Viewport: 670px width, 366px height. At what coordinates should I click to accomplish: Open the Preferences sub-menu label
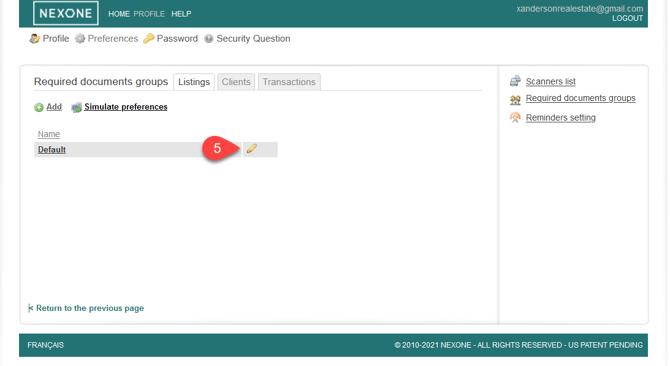[113, 38]
